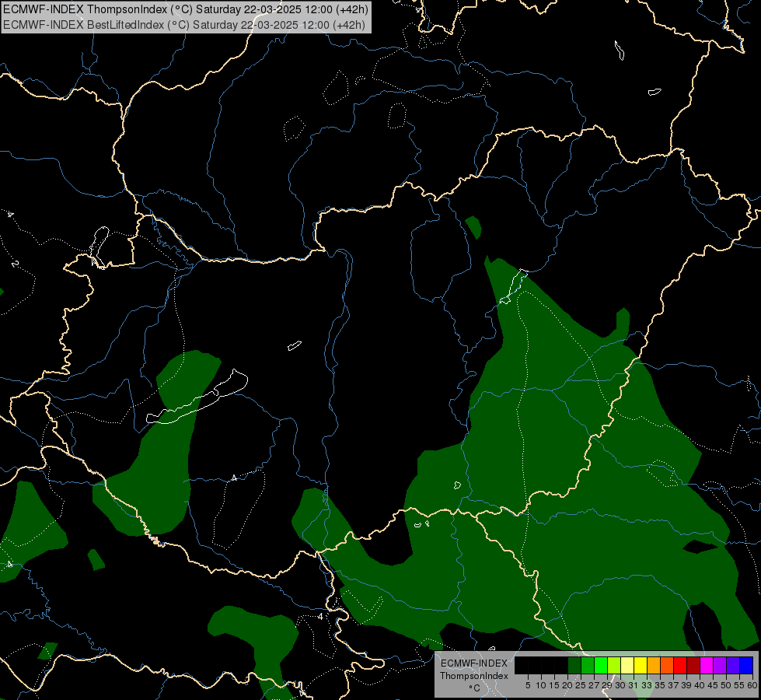Click the legend label 'ThompsonIndex'
Viewport: 761px width, 700px height.
coord(473,676)
